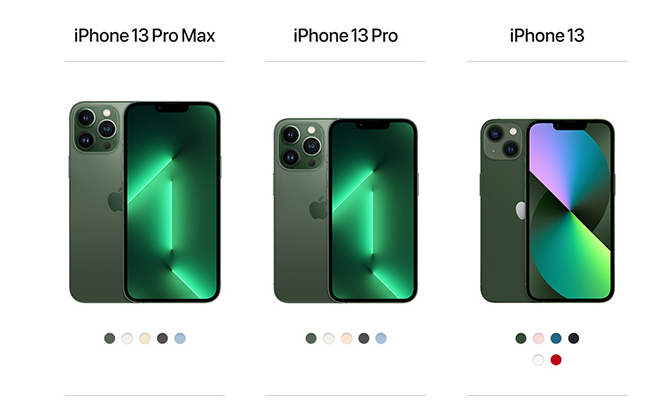The image size is (671, 401).
Task: Select graphite swatch for iPhone 13 Pro Max
Action: (x=162, y=339)
